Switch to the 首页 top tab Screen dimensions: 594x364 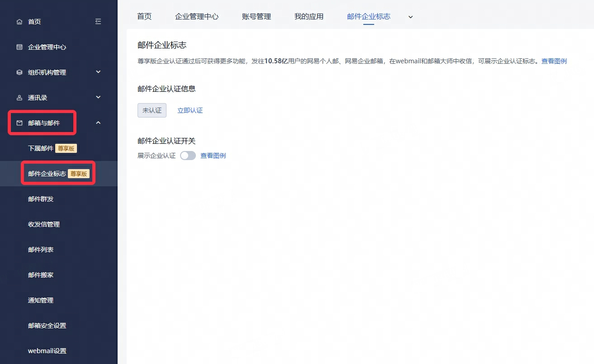click(x=144, y=16)
